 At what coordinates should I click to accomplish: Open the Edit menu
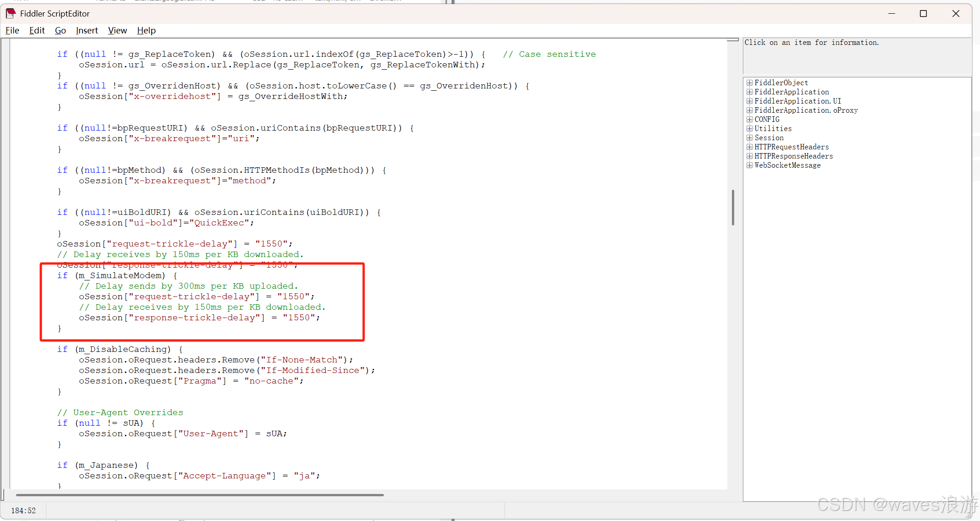point(37,30)
